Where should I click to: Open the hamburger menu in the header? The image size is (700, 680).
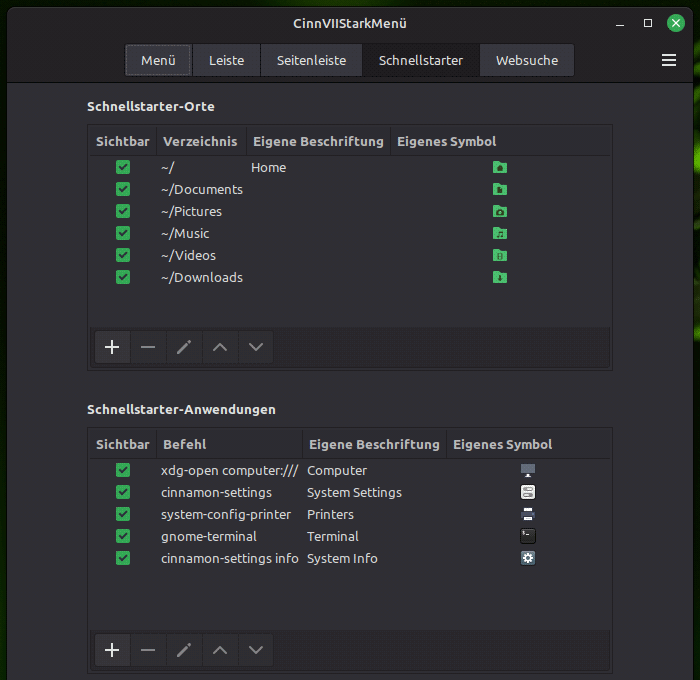tap(668, 60)
